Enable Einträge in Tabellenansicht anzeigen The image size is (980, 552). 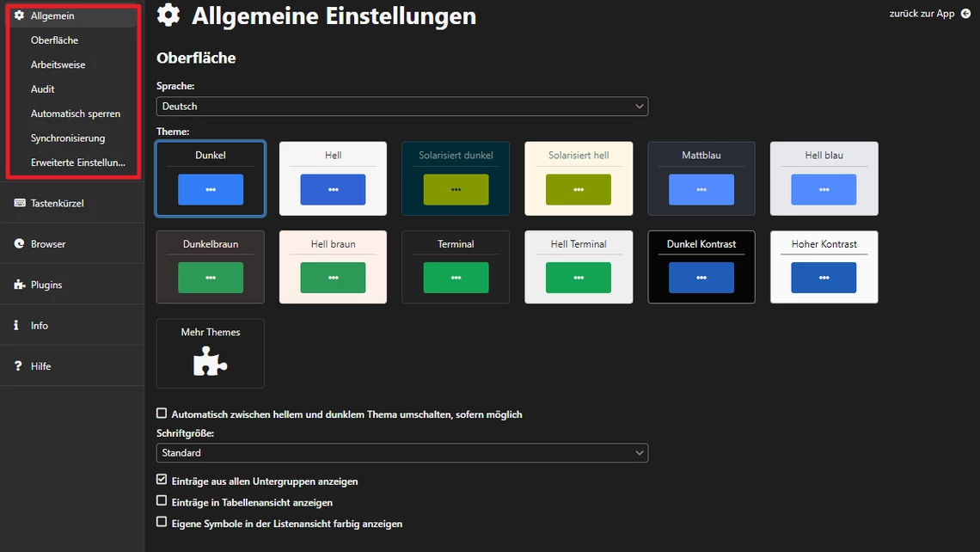[162, 501]
